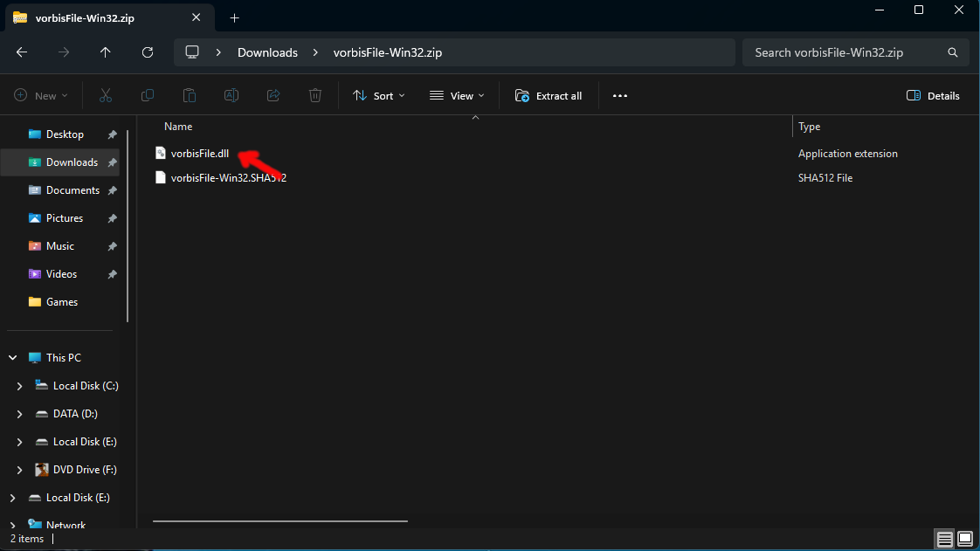Click the Rename icon in toolbar

pos(231,95)
